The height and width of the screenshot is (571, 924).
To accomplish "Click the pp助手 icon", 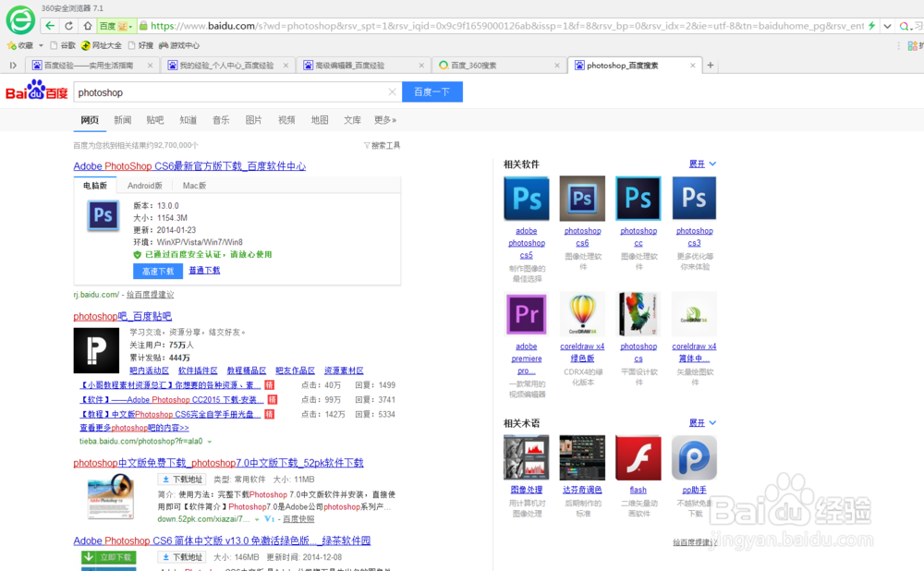I will pos(694,457).
